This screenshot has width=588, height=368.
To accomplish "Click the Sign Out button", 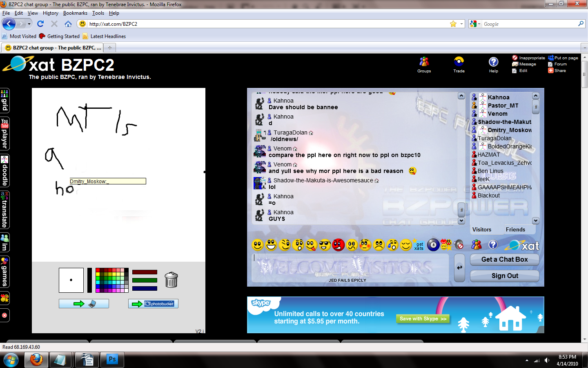I will tap(505, 276).
